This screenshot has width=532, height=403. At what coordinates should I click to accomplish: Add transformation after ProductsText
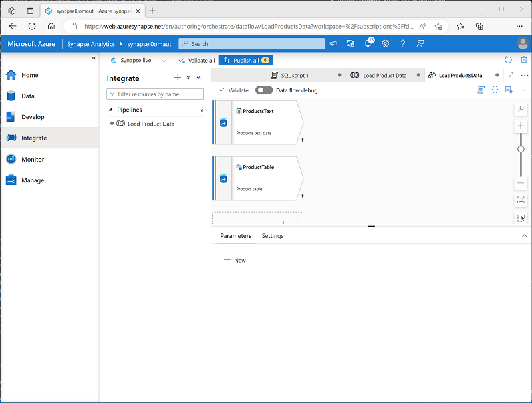(x=302, y=140)
